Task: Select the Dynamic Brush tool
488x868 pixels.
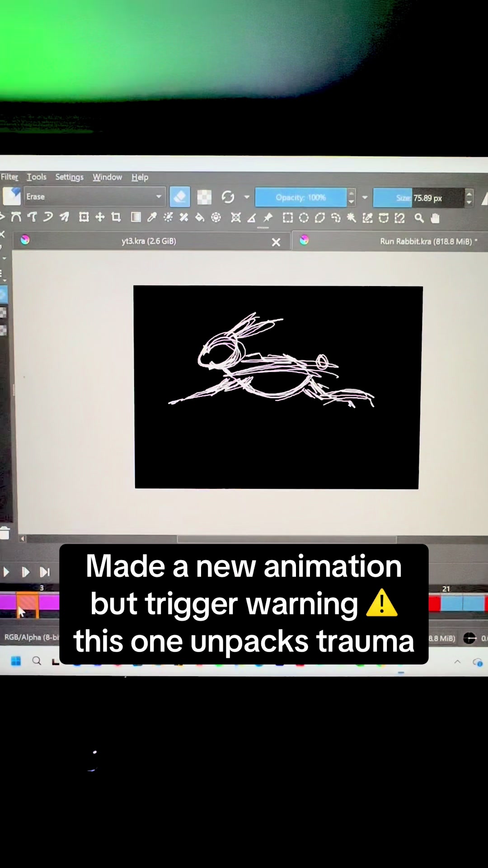Action: (x=48, y=217)
